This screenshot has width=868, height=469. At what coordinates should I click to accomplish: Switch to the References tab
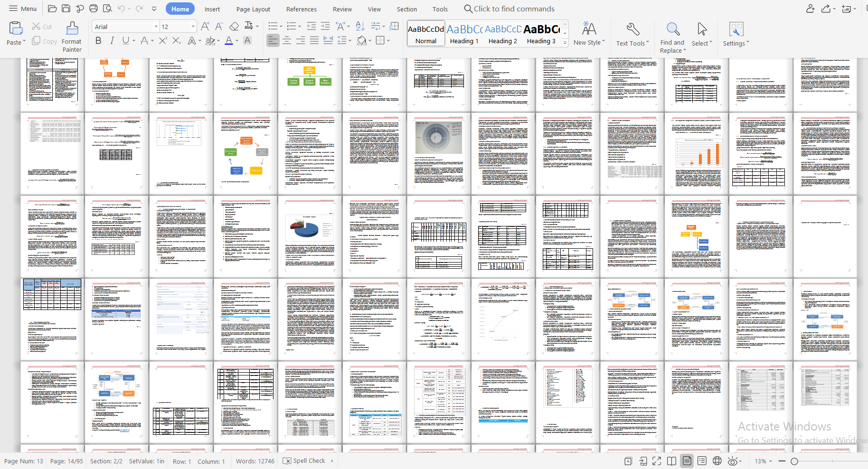coord(301,9)
